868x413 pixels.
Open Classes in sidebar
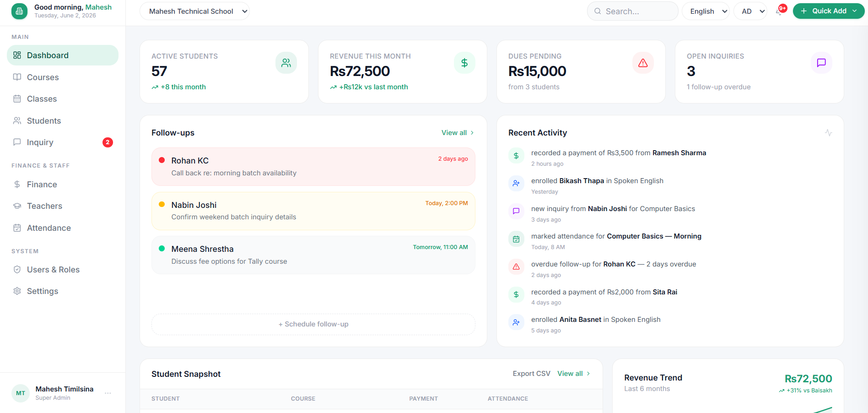63,99
